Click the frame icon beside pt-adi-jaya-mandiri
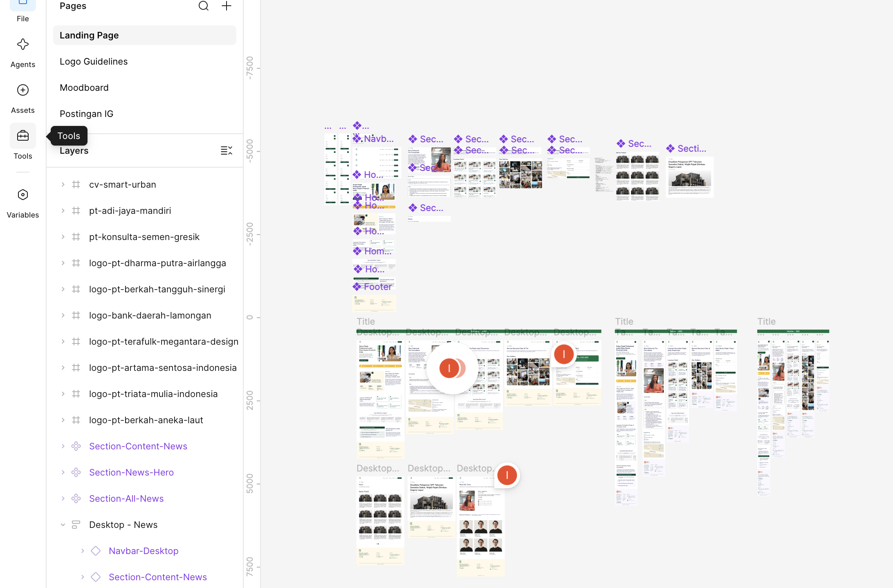The width and height of the screenshot is (893, 588). 76,211
